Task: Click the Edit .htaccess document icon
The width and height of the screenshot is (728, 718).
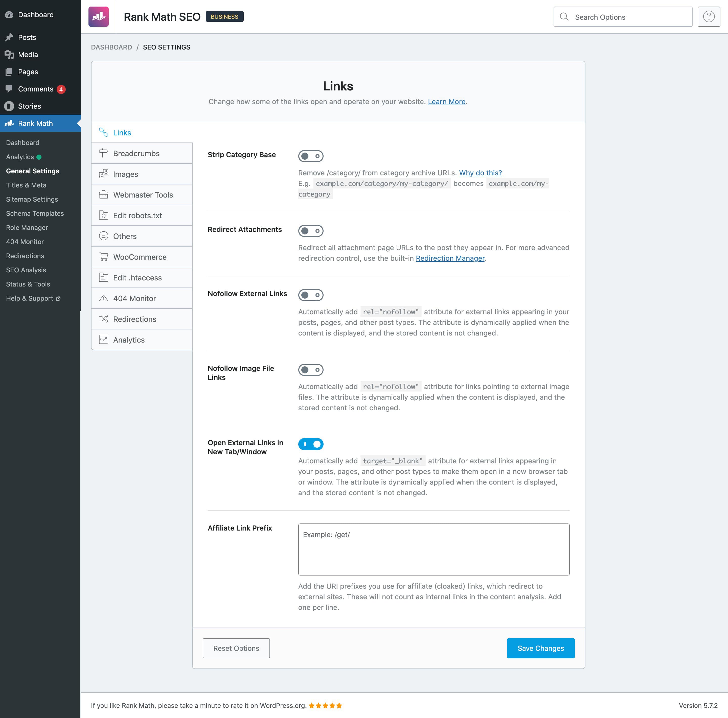Action: tap(103, 277)
